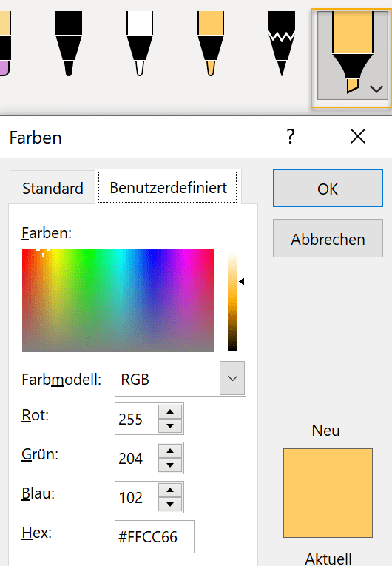Viewport: 392px width, 566px height.
Task: Pick a color in the spectrum field
Action: [x=118, y=300]
